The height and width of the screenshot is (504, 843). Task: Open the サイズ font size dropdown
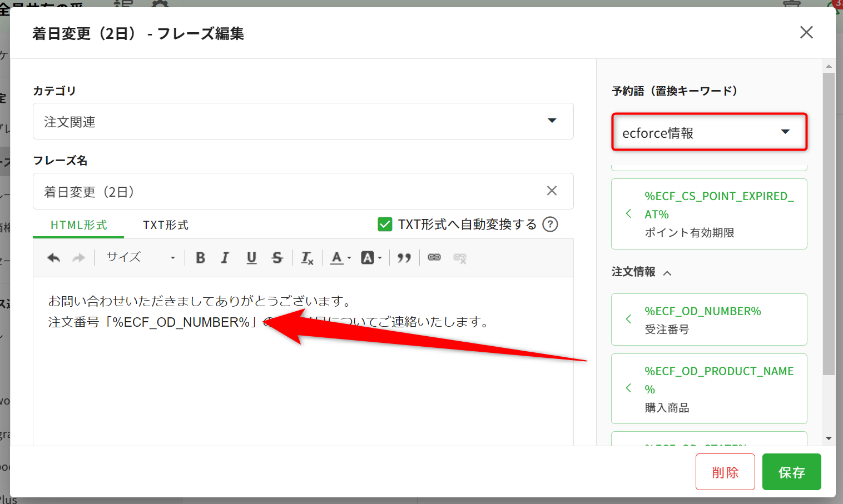[140, 257]
